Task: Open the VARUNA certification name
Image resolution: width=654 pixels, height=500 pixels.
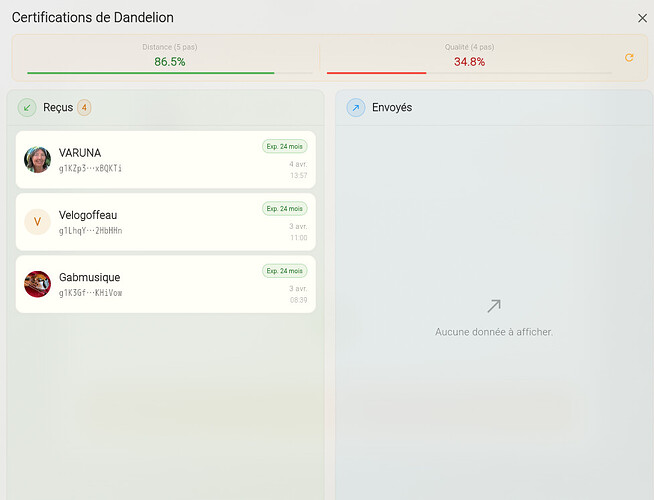Action: click(x=81, y=153)
